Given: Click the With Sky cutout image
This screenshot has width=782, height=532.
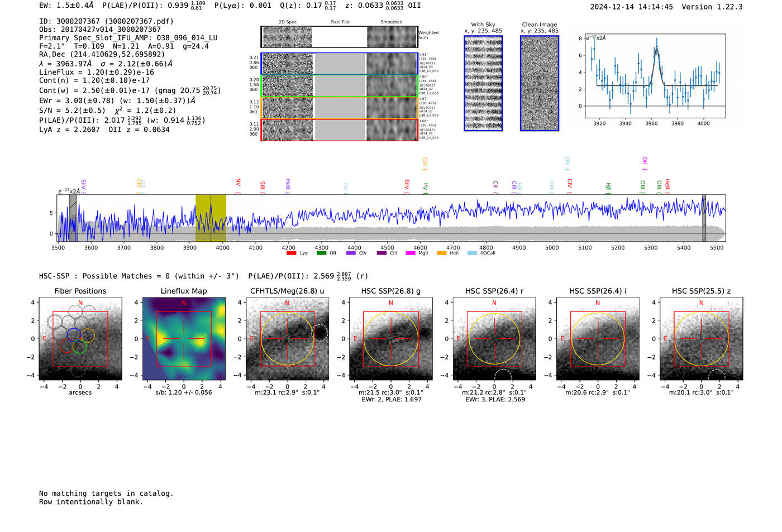Looking at the screenshot, I should point(483,83).
